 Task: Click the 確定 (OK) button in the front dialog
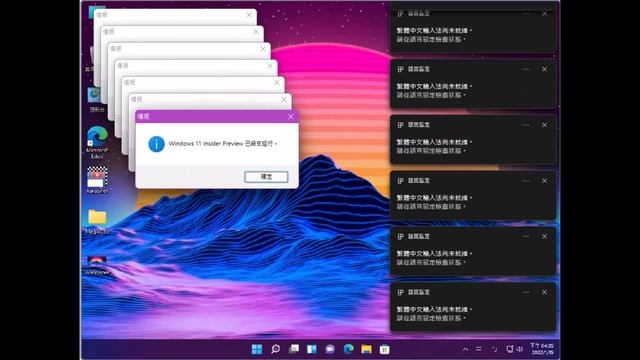point(266,177)
